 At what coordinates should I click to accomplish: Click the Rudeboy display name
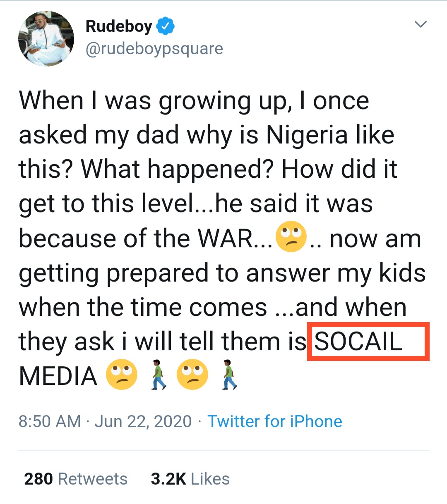(119, 26)
